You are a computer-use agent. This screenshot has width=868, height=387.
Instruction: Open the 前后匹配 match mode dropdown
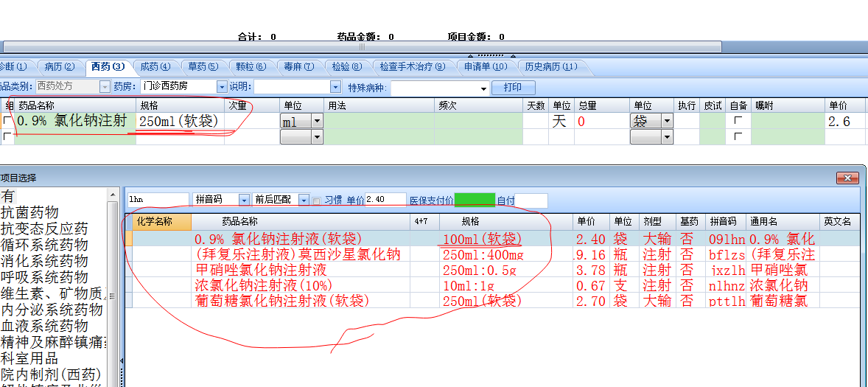coord(304,199)
